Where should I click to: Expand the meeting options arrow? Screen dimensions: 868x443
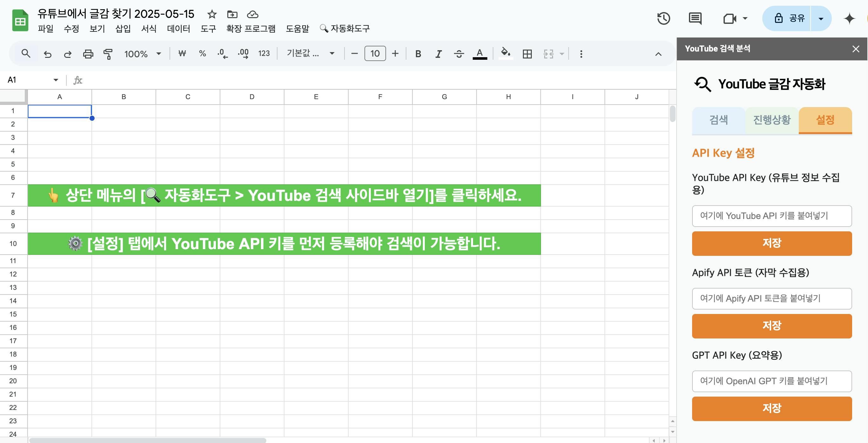pyautogui.click(x=745, y=18)
